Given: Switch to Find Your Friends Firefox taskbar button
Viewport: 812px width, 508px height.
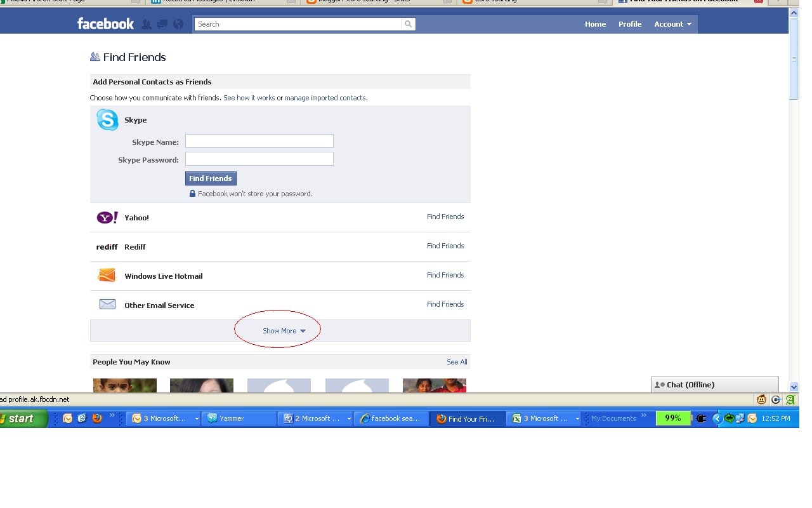Looking at the screenshot, I should tap(468, 418).
